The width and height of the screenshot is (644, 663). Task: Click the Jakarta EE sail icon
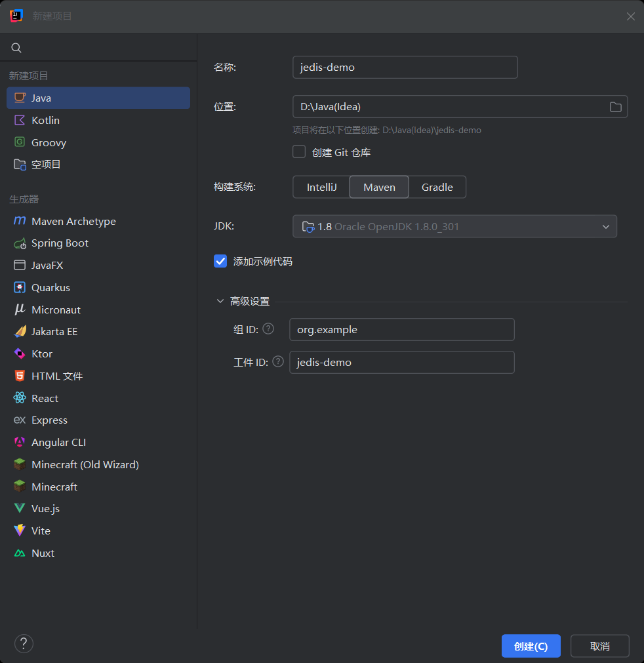20,332
